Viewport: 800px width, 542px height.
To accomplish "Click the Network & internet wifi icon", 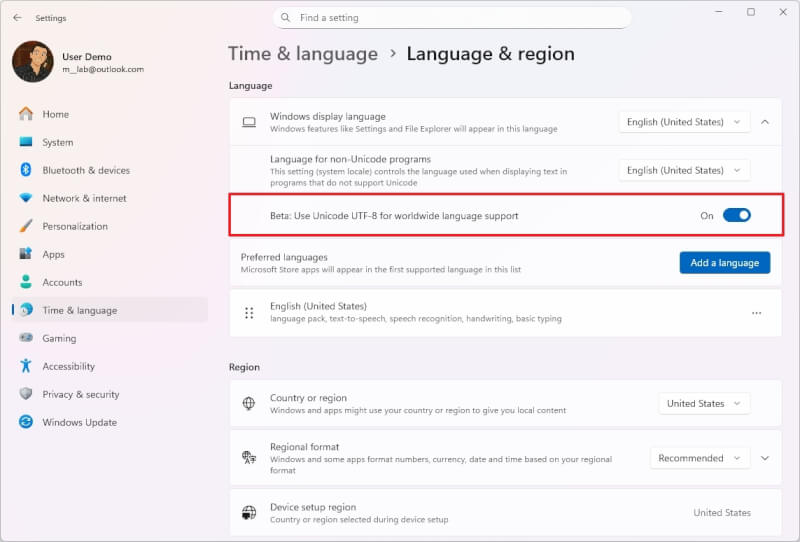I will tap(26, 198).
